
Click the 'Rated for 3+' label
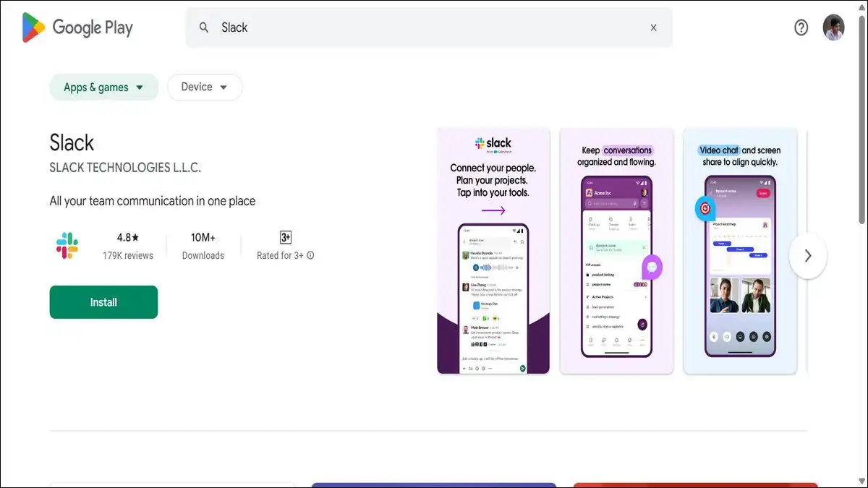pos(280,255)
